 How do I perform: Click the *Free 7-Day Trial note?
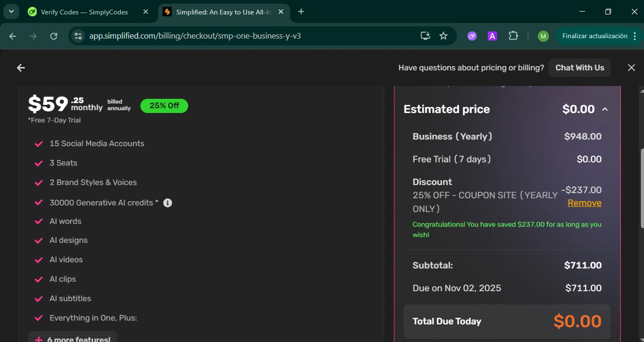(54, 120)
